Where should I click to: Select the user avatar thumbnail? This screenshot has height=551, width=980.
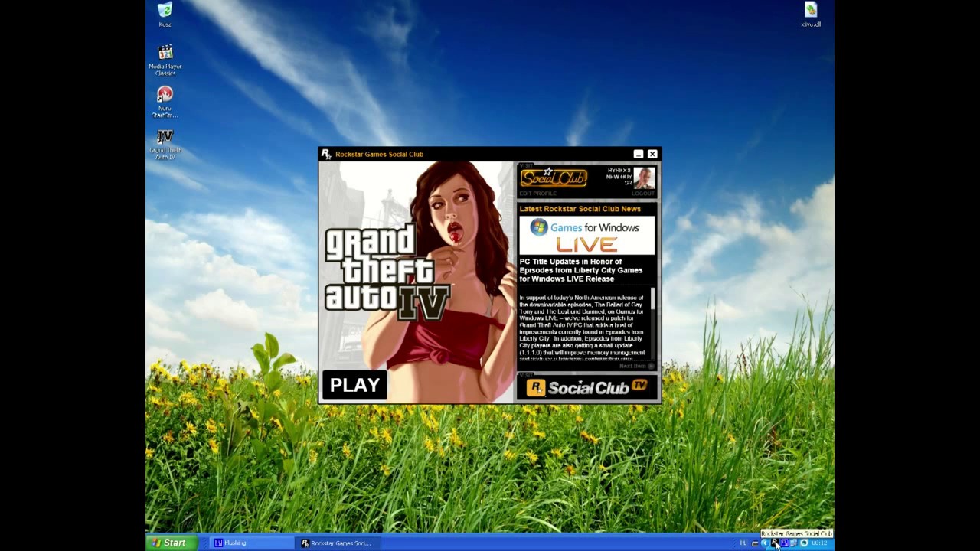pyautogui.click(x=644, y=178)
